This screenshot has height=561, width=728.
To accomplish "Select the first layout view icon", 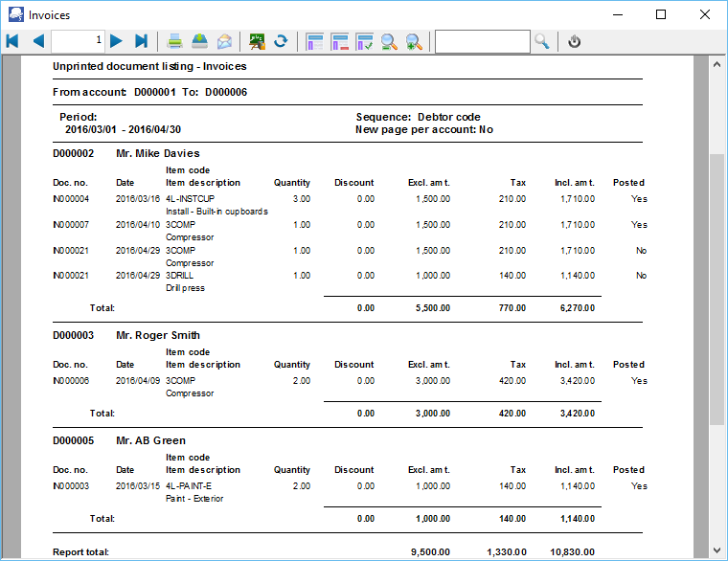I will pyautogui.click(x=315, y=41).
